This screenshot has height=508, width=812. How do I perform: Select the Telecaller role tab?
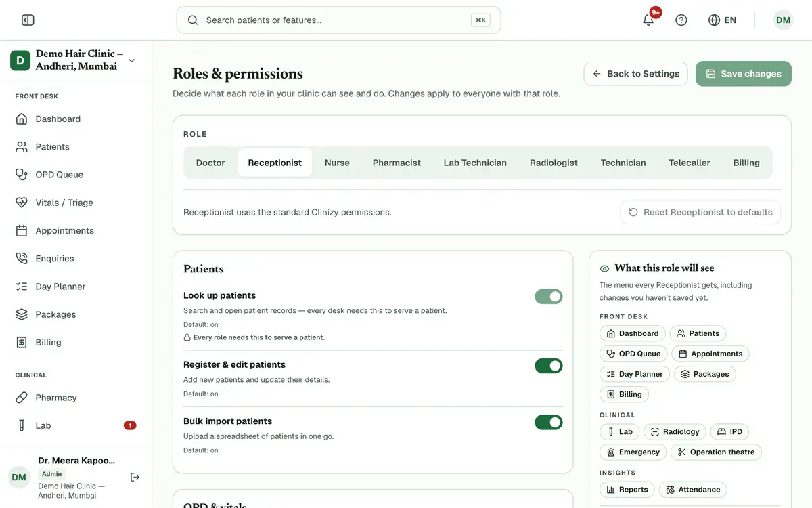coord(690,163)
